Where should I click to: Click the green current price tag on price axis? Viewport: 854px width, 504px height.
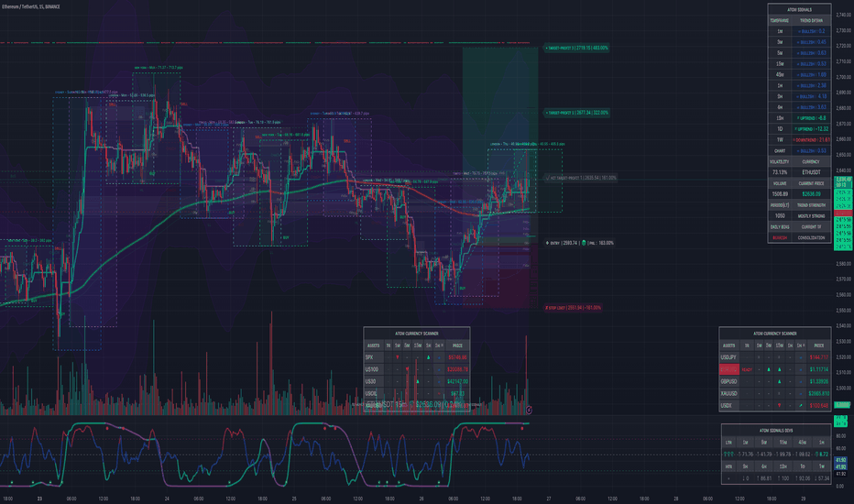pos(844,182)
